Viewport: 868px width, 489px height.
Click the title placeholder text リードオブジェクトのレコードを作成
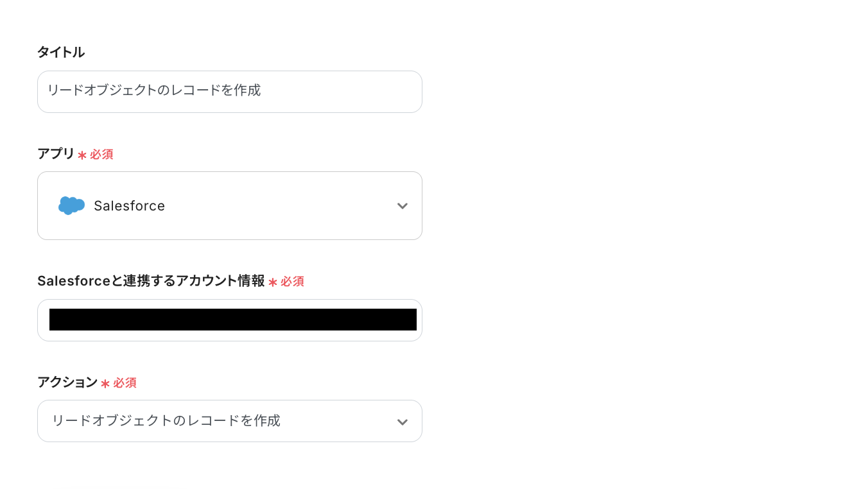(x=153, y=90)
